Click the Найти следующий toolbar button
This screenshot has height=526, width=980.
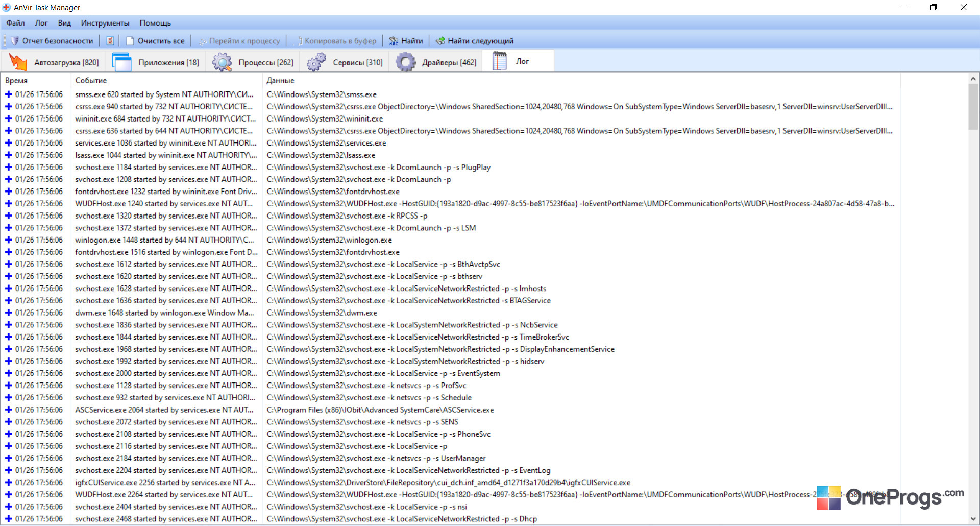[x=475, y=41]
